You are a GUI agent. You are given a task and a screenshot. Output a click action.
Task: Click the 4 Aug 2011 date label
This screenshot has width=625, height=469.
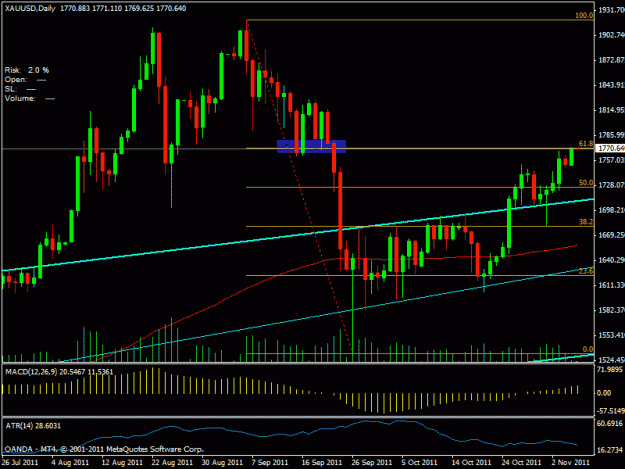(70, 463)
